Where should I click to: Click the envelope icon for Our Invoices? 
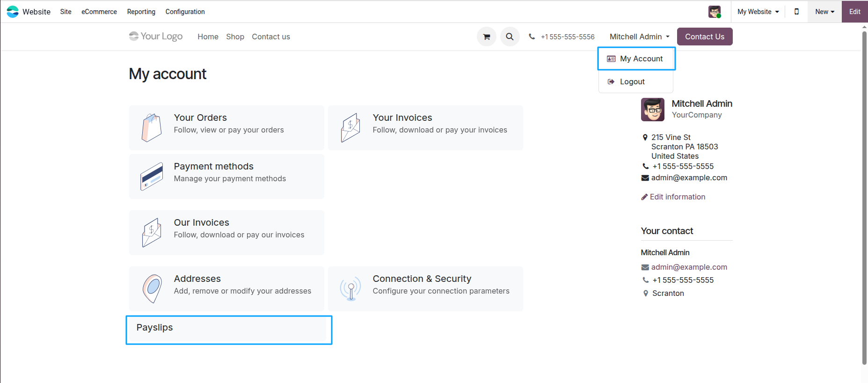point(152,233)
